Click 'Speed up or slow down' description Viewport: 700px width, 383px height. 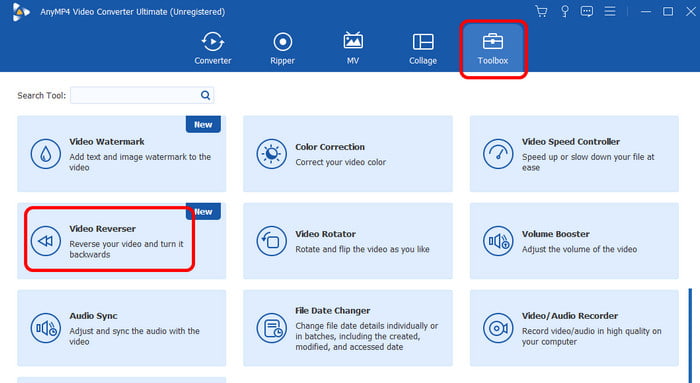588,162
